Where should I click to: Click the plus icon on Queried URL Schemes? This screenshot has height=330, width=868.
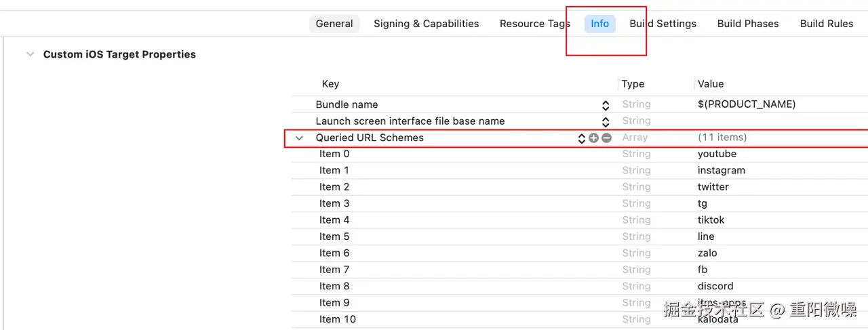[x=594, y=138]
